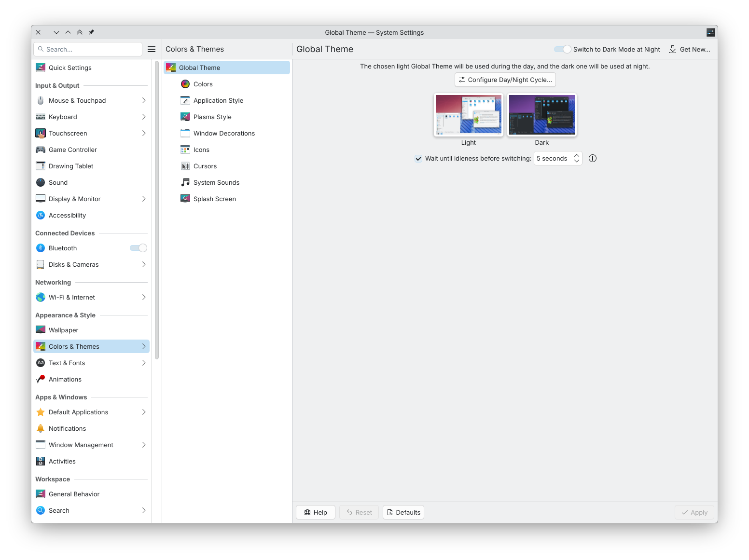Click the info icon next to seconds spinbox
The height and width of the screenshot is (560, 749).
tap(593, 158)
